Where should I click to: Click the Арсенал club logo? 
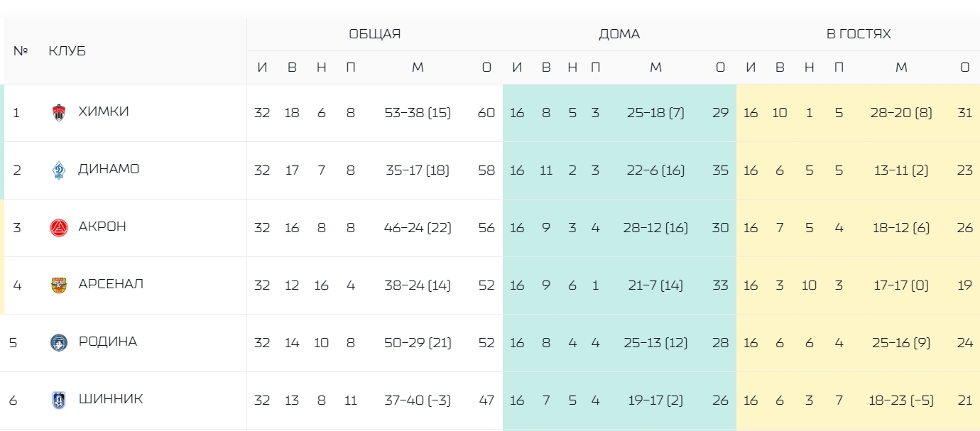click(59, 285)
